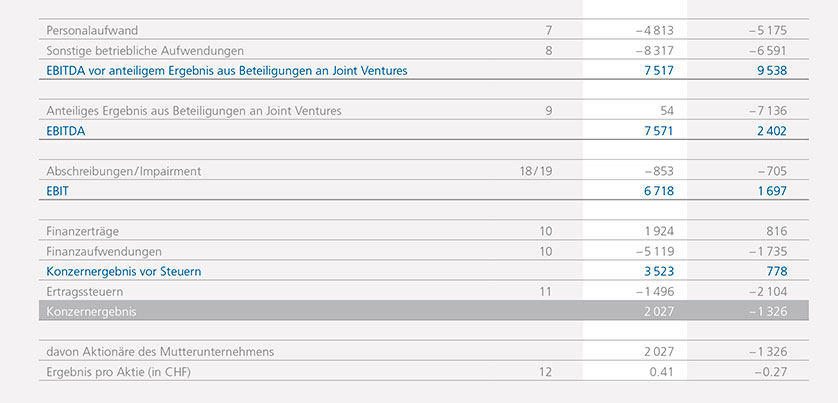The width and height of the screenshot is (838, 403).
Task: Select the Ertragssteuern row label
Action: click(x=88, y=291)
